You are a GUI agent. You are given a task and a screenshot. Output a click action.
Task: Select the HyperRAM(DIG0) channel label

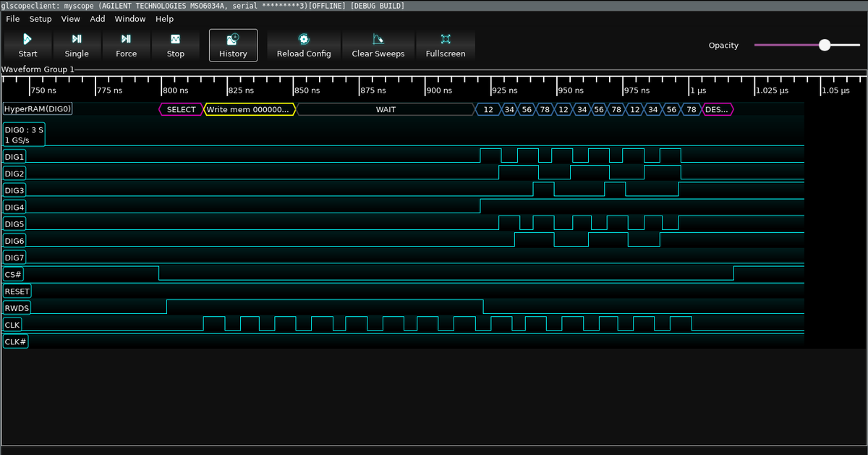(x=38, y=109)
